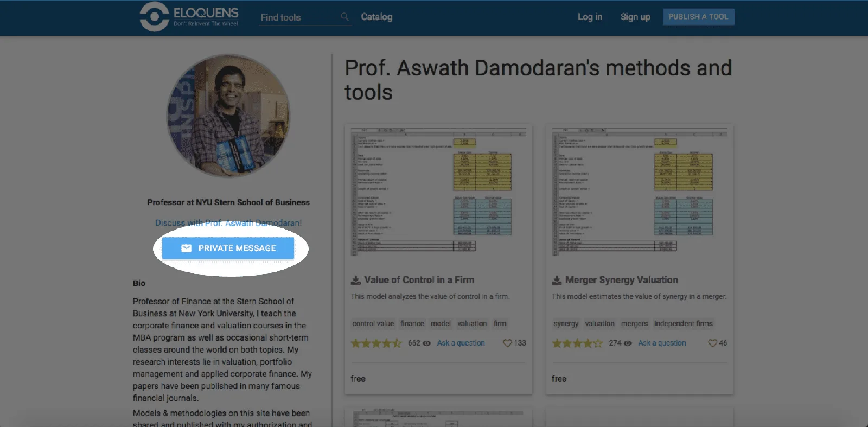Click the views eye icon next to 274
Viewport: 868px width, 427px height.
tap(628, 343)
